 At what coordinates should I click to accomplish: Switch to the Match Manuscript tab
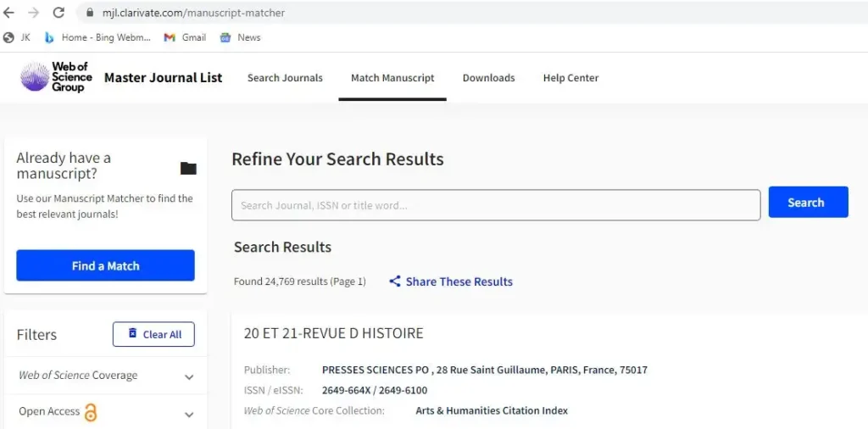pyautogui.click(x=392, y=78)
